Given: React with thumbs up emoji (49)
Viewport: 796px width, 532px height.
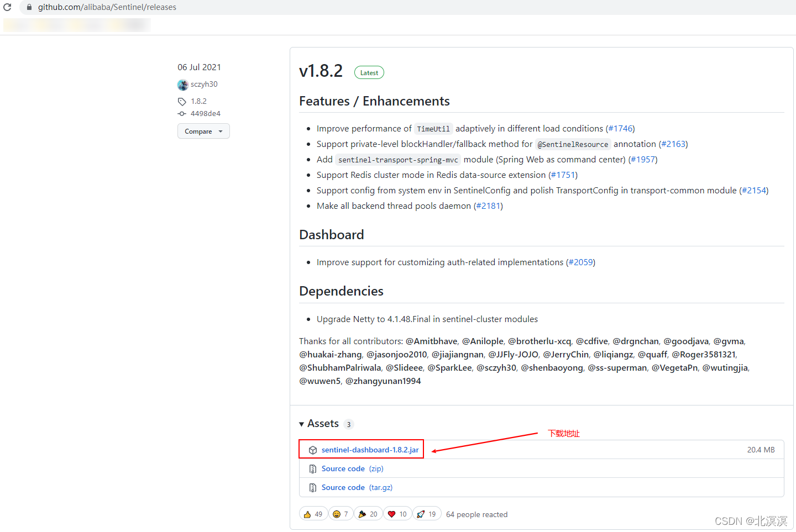Looking at the screenshot, I should 313,514.
